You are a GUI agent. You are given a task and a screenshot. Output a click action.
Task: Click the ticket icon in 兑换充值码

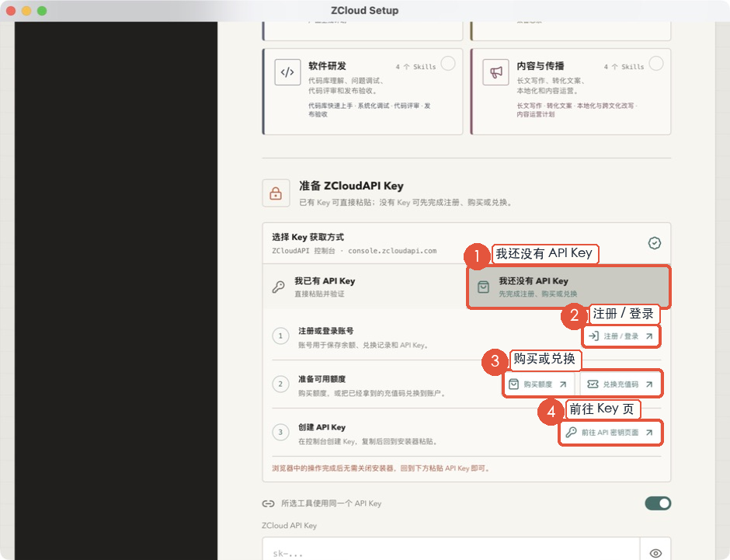click(593, 384)
